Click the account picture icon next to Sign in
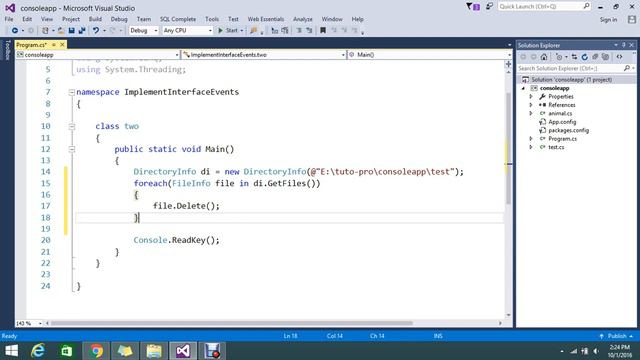This screenshot has height=360, width=640. pos(632,19)
